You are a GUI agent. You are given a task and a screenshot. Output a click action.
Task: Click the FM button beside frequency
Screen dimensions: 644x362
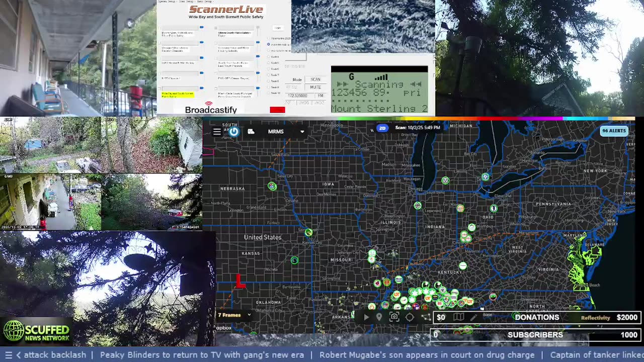point(320,96)
